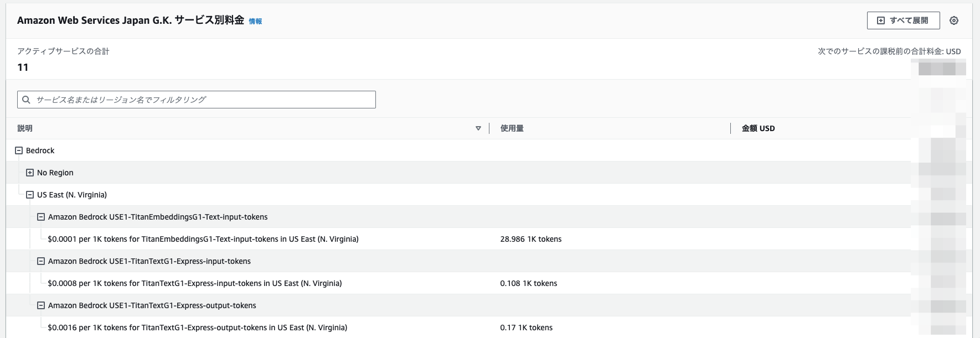This screenshot has width=980, height=338.
Task: Sort by the 説明 column arrow
Action: coord(478,128)
